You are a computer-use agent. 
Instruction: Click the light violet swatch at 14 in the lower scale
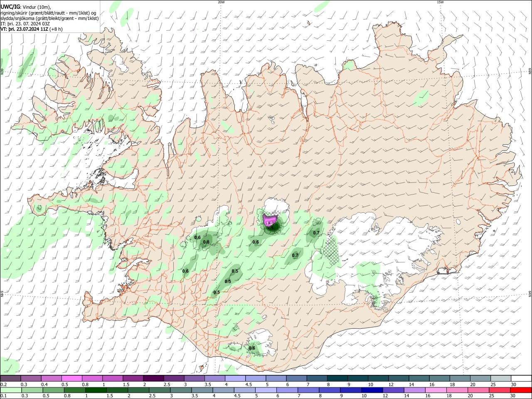(414, 390)
